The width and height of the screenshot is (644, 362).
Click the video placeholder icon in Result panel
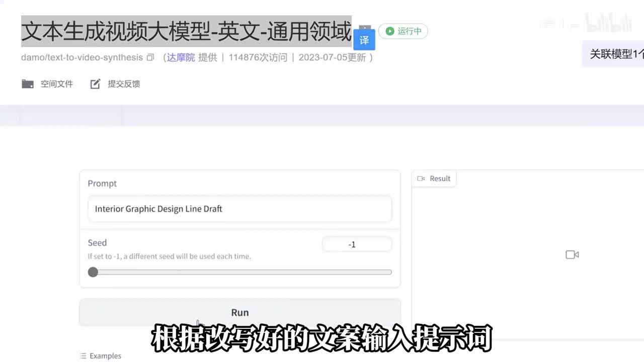coord(572,255)
